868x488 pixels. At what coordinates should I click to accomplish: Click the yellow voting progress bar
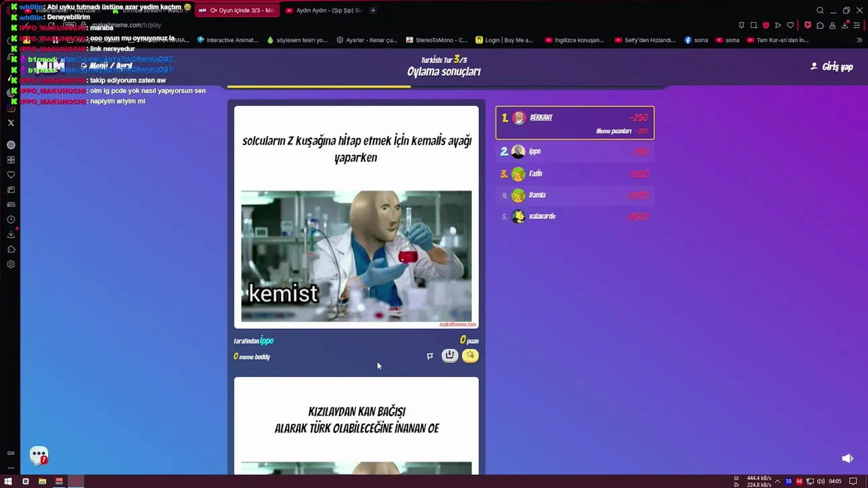[319, 86]
